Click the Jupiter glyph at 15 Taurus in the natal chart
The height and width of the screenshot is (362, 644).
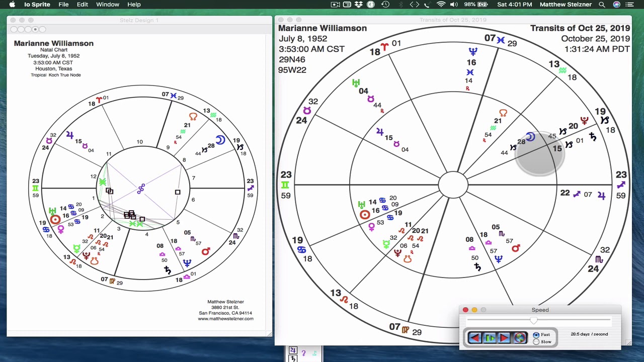(x=69, y=135)
